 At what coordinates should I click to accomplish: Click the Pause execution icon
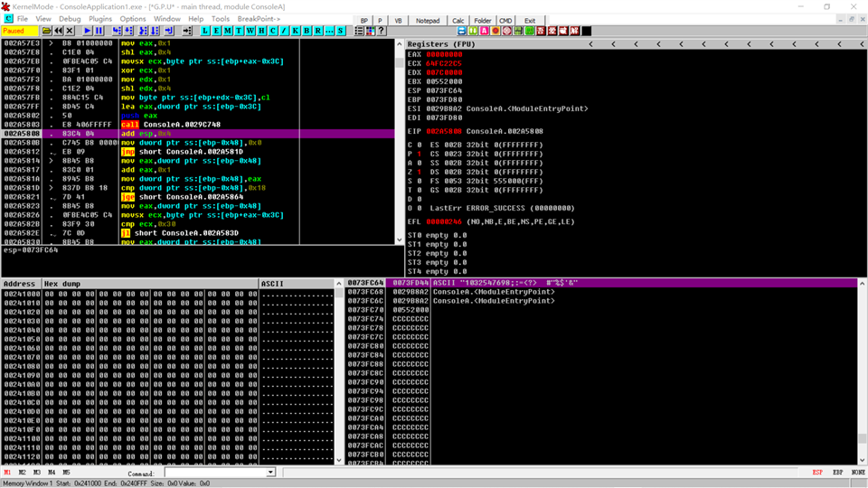(x=99, y=31)
